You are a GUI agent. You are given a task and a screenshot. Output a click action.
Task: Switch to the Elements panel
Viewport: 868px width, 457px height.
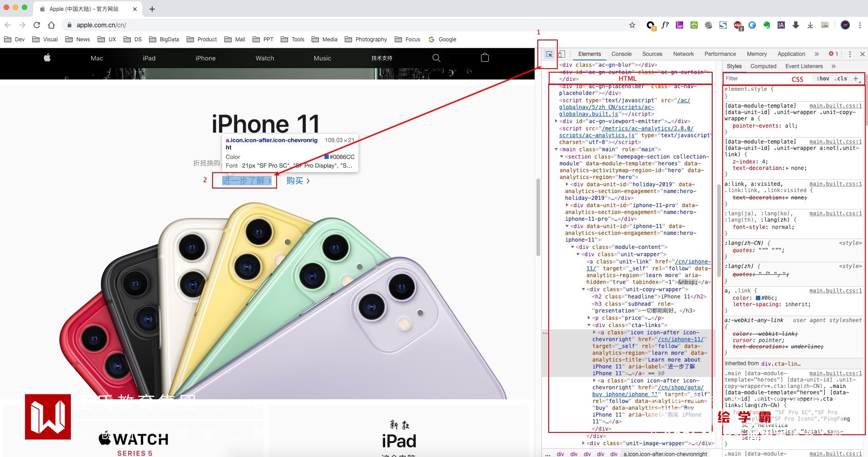point(590,54)
